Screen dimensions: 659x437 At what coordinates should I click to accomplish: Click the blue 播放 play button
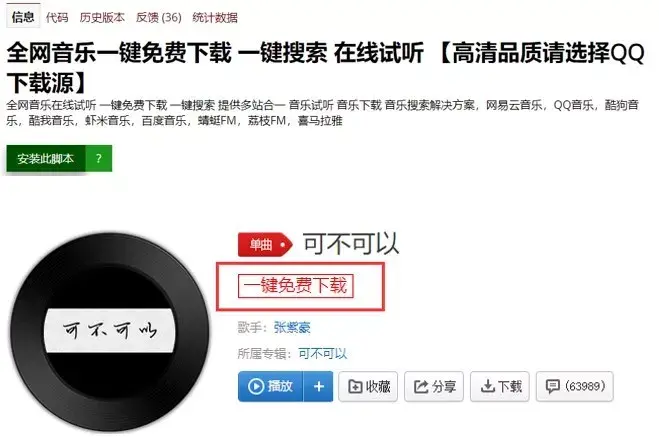270,386
